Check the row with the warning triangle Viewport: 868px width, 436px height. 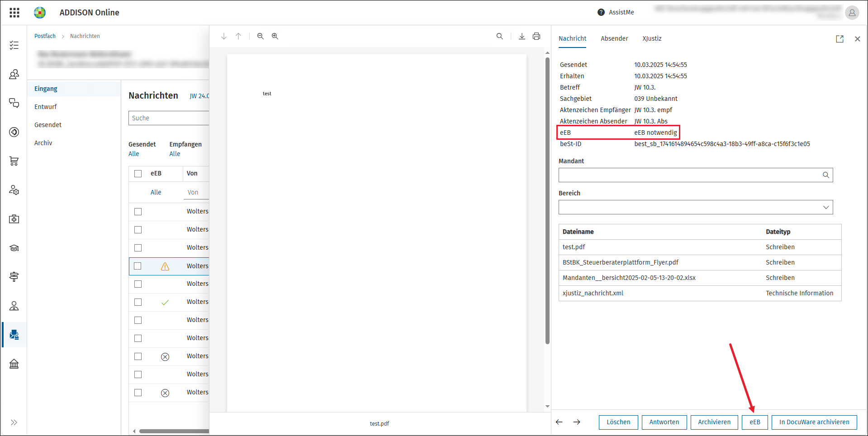pyautogui.click(x=138, y=266)
